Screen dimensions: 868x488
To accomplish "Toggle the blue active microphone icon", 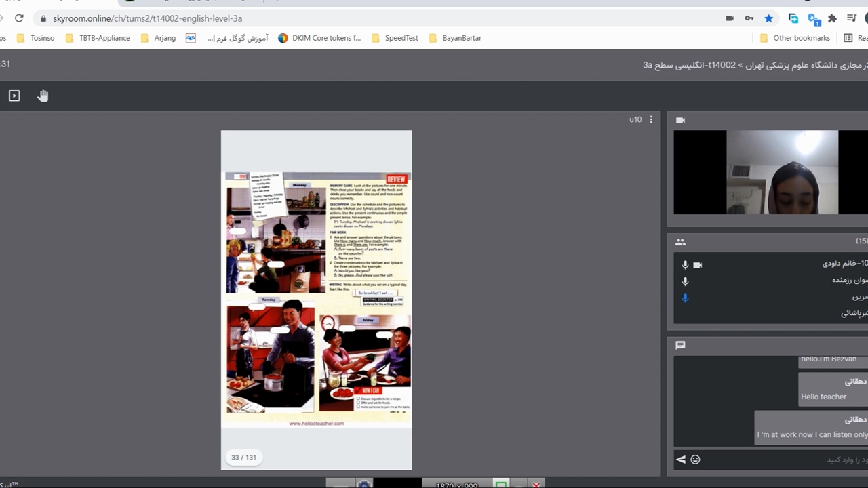I will (x=685, y=298).
